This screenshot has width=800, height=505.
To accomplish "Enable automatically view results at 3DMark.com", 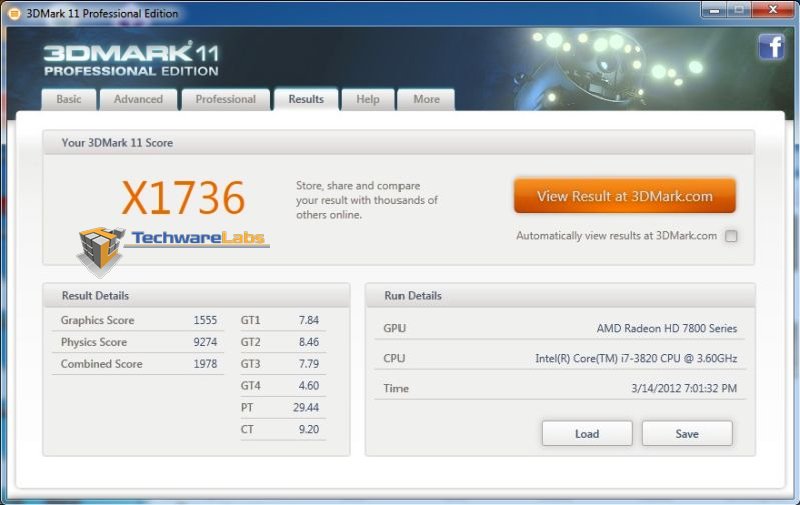I will [x=731, y=236].
